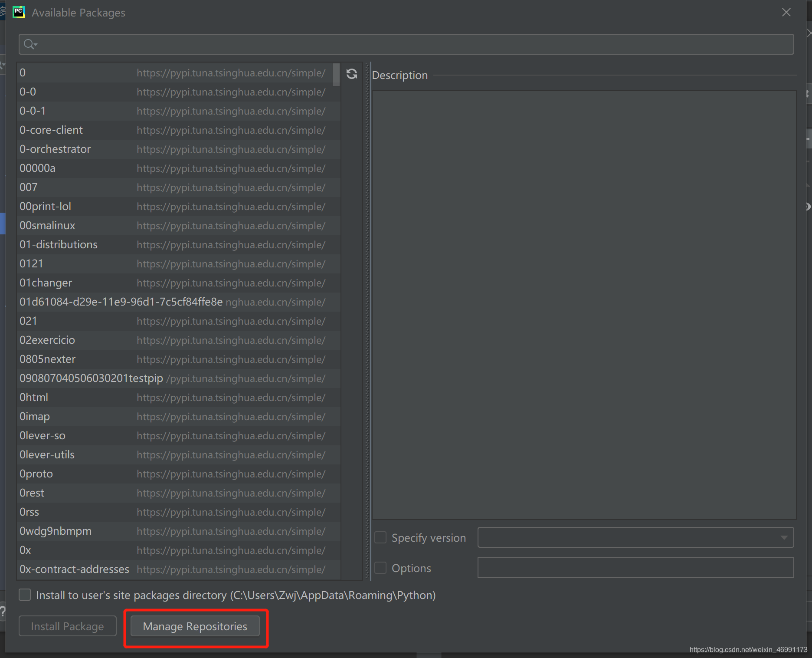Screen dimensions: 812x658
Task: Select package '0' in the list
Action: (x=179, y=73)
